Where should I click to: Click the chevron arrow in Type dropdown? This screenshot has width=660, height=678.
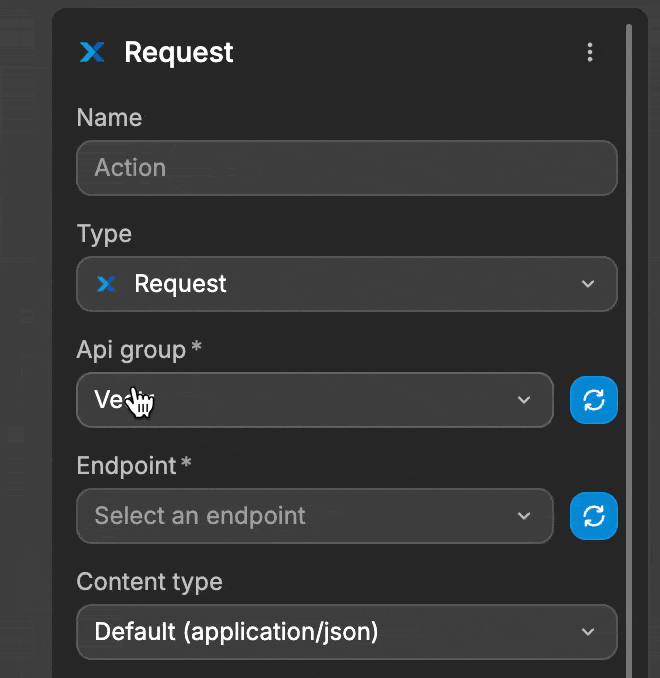pyautogui.click(x=588, y=284)
